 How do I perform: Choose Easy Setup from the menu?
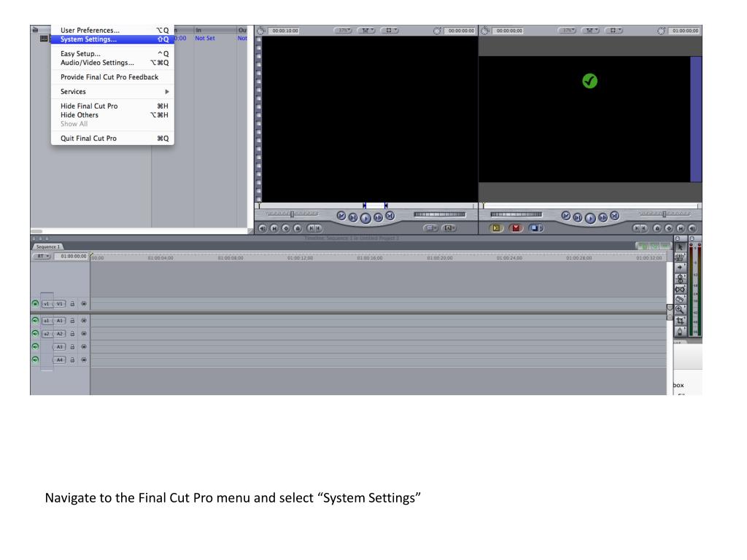click(x=112, y=54)
